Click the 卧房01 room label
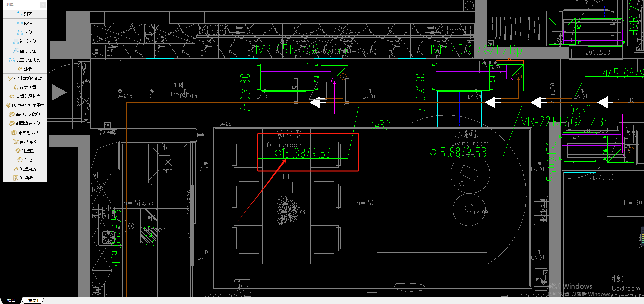This screenshot has width=644, height=304. (619, 279)
